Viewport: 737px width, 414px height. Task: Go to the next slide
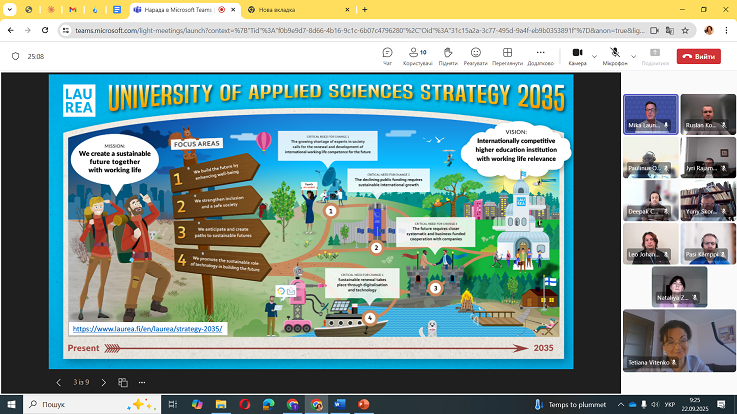pyautogui.click(x=104, y=382)
